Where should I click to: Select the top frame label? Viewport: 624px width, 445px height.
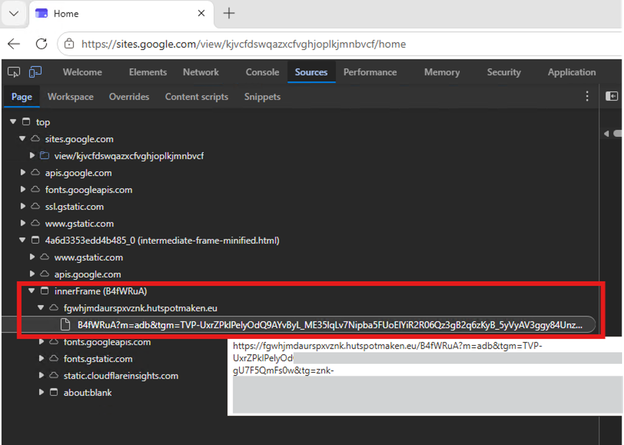click(x=43, y=122)
